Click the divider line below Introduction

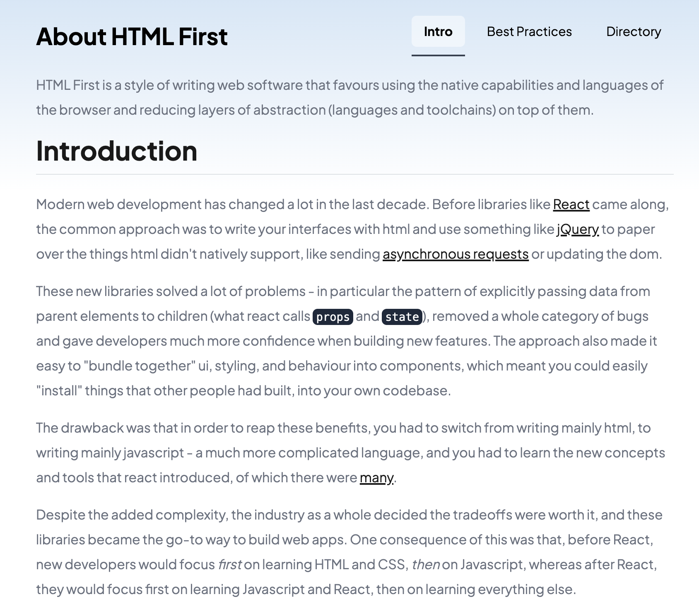pos(354,174)
